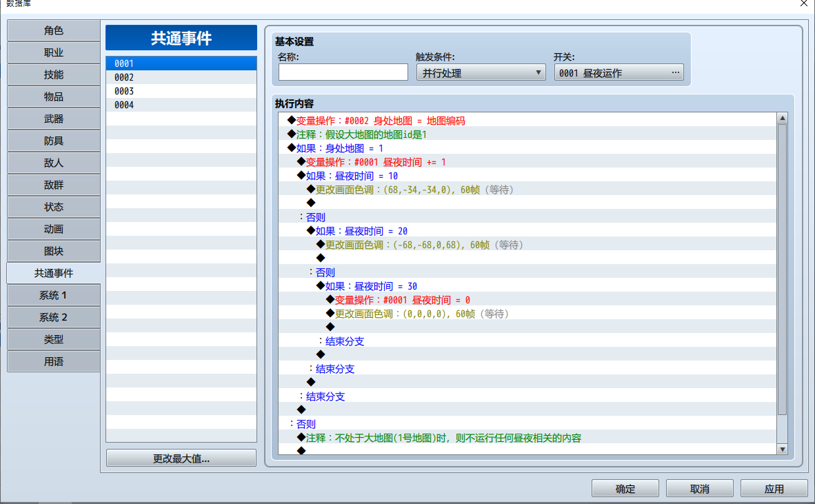Viewport: 815px width, 504px height.
Task: Click the 应用 button
Action: point(774,488)
